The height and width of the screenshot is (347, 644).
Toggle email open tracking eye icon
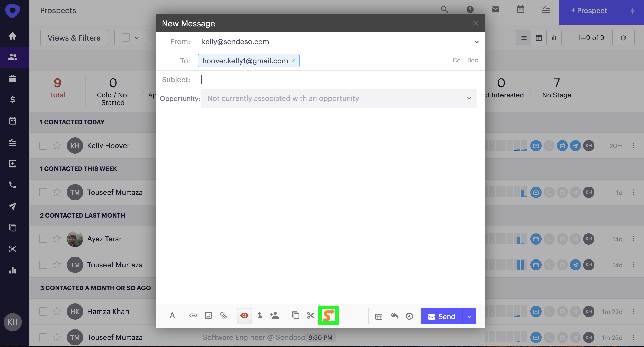click(x=244, y=316)
